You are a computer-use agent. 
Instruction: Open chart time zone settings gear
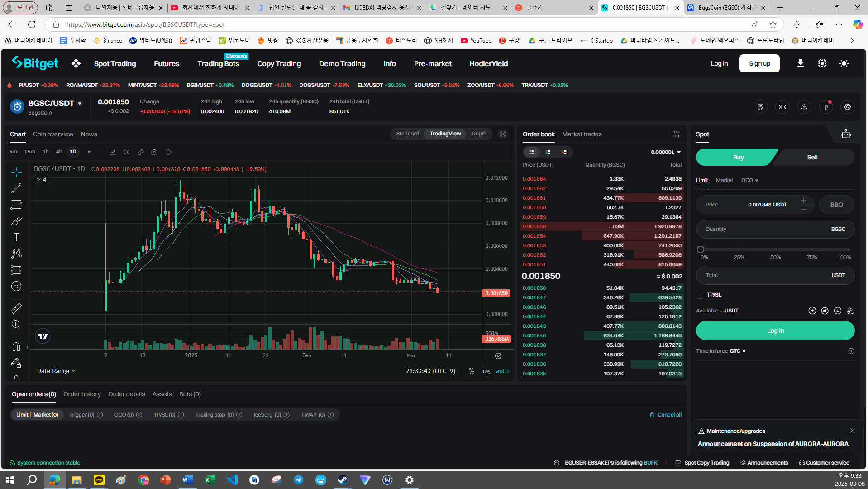click(x=498, y=356)
